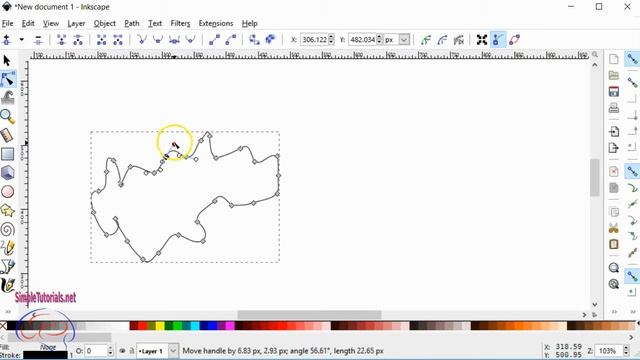Open the Filters menu

point(180,23)
